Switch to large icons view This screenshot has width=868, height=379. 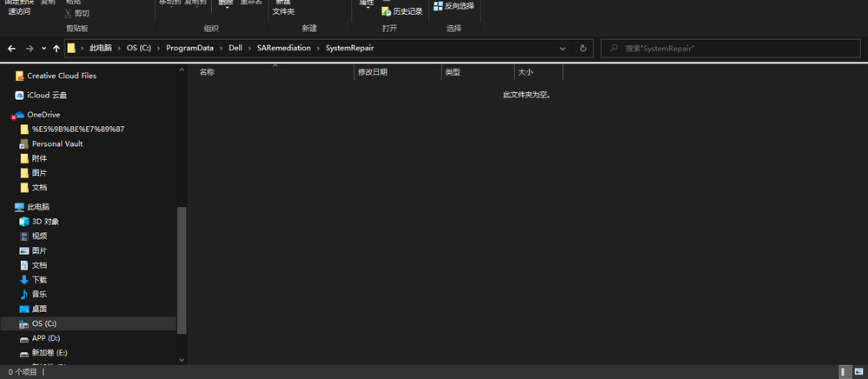858,372
